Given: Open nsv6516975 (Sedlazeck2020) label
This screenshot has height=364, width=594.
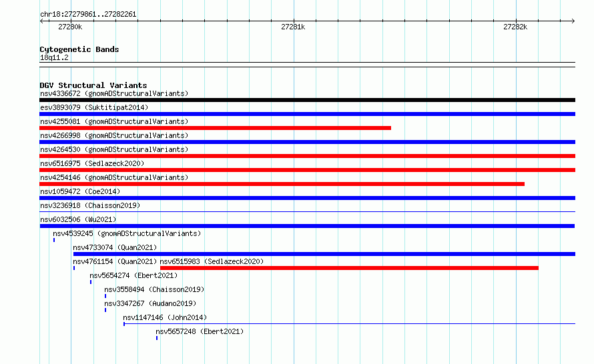Looking at the screenshot, I should coord(92,163).
